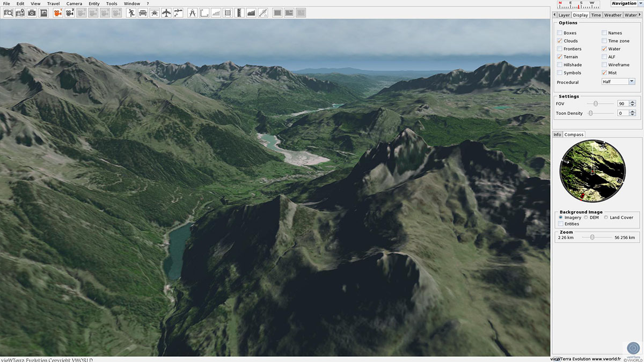Enable the Frontiers checkbox

(x=560, y=49)
